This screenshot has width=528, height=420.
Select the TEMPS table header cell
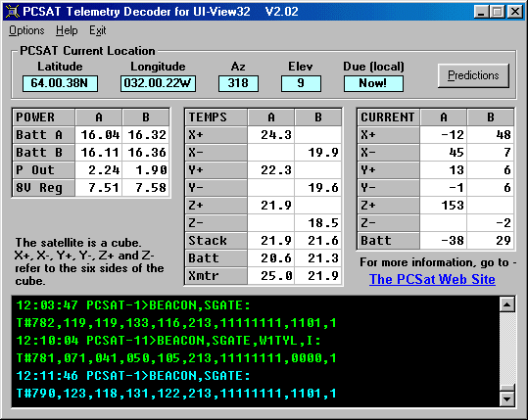(216, 117)
